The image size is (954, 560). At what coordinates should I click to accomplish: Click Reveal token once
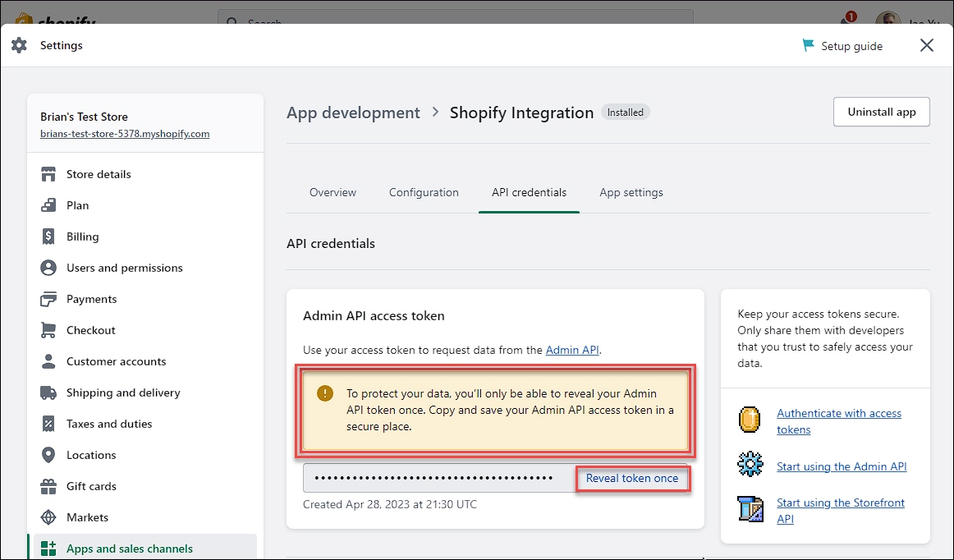[x=632, y=479]
